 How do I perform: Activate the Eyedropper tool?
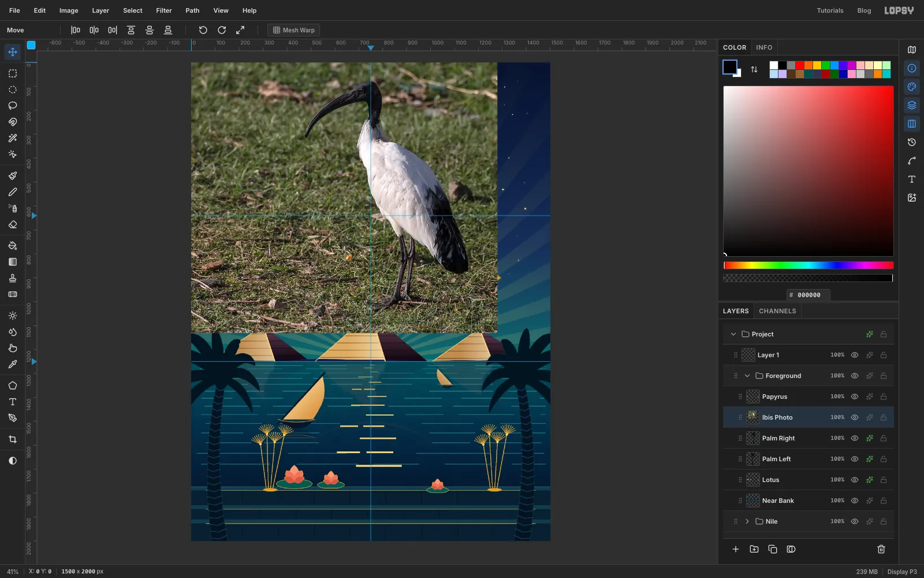(x=12, y=364)
